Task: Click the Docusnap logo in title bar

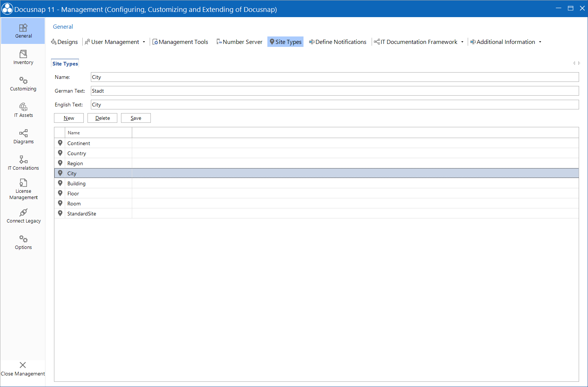Action: point(7,9)
